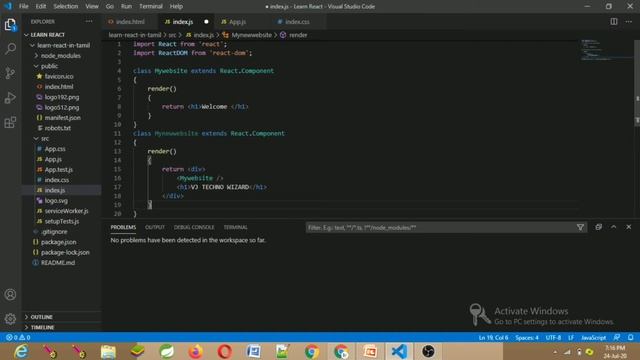
Task: Open notifications bell in status bar
Action: 631,338
